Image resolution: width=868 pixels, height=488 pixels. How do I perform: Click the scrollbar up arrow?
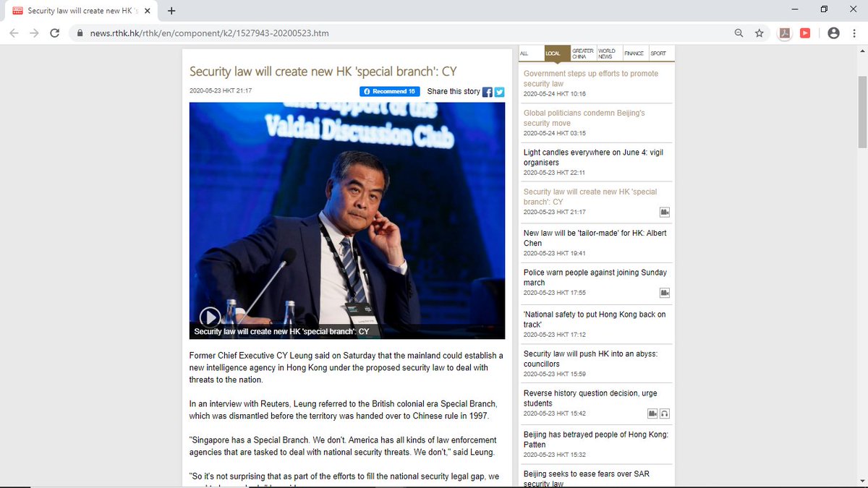coord(861,51)
